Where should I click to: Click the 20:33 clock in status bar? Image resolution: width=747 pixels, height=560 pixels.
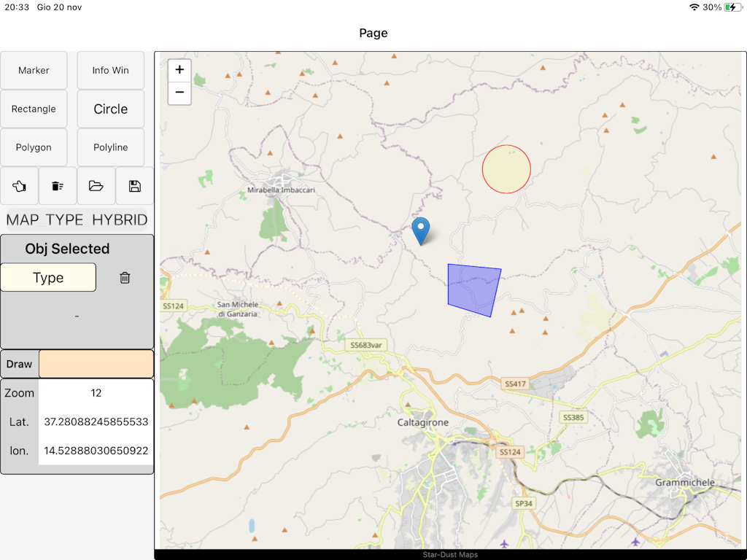[17, 7]
